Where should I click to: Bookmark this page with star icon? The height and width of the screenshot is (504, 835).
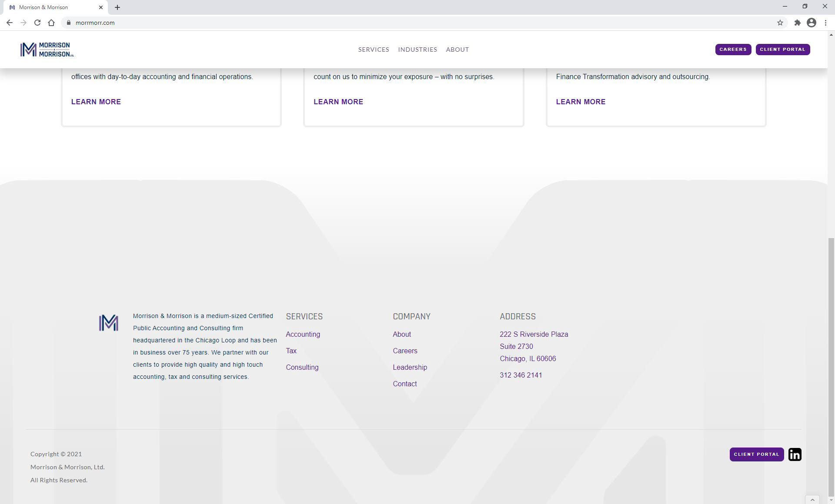[x=780, y=23]
